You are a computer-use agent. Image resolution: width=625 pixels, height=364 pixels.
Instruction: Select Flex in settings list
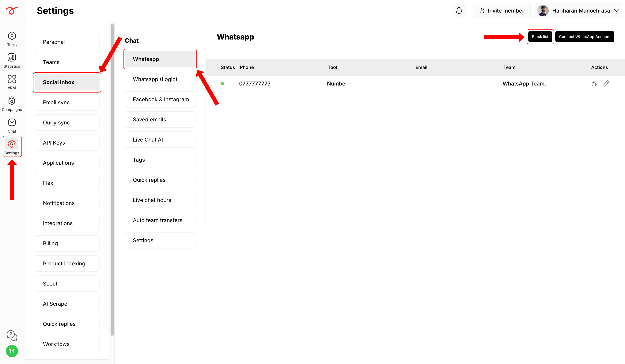(67, 183)
